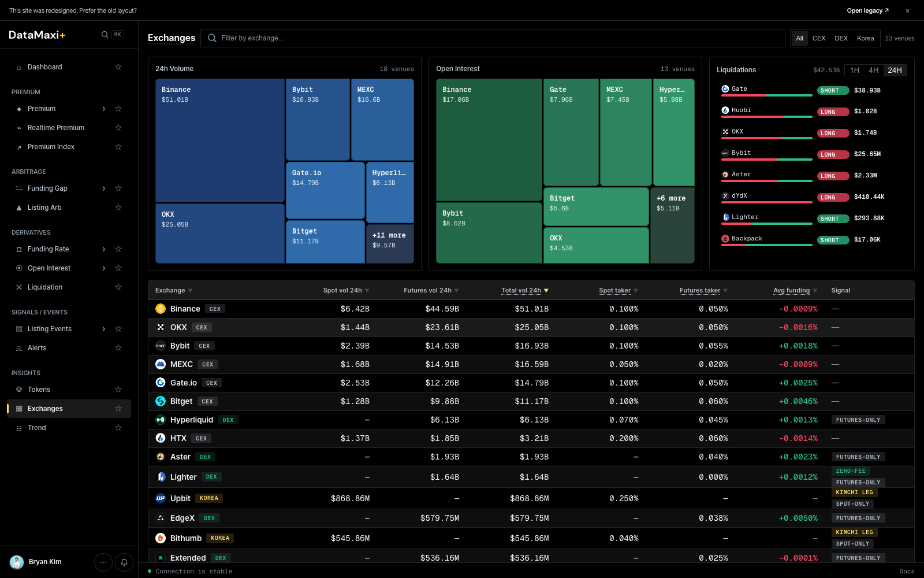Click the Bitget logo in table

click(x=161, y=401)
